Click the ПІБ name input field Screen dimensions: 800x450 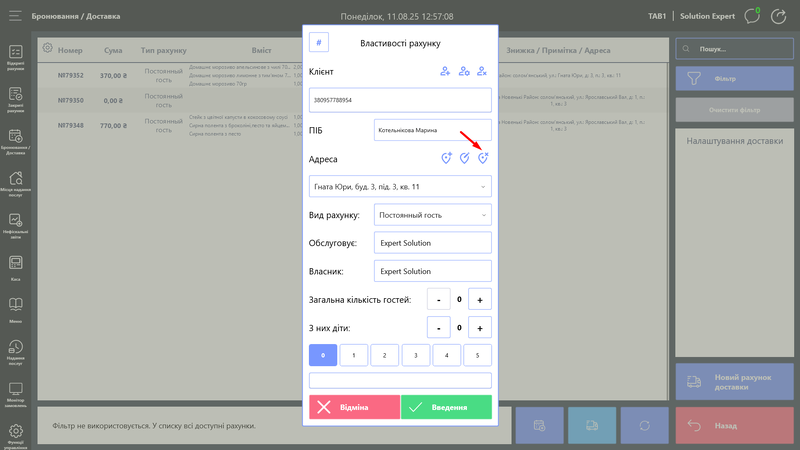(x=431, y=130)
